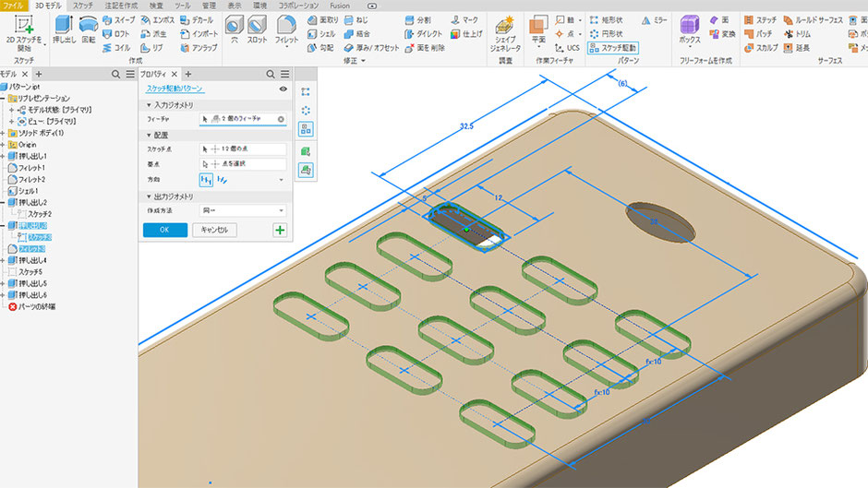This screenshot has height=488, width=868.
Task: Expand the 押し出し4 node
Action: coord(3,260)
